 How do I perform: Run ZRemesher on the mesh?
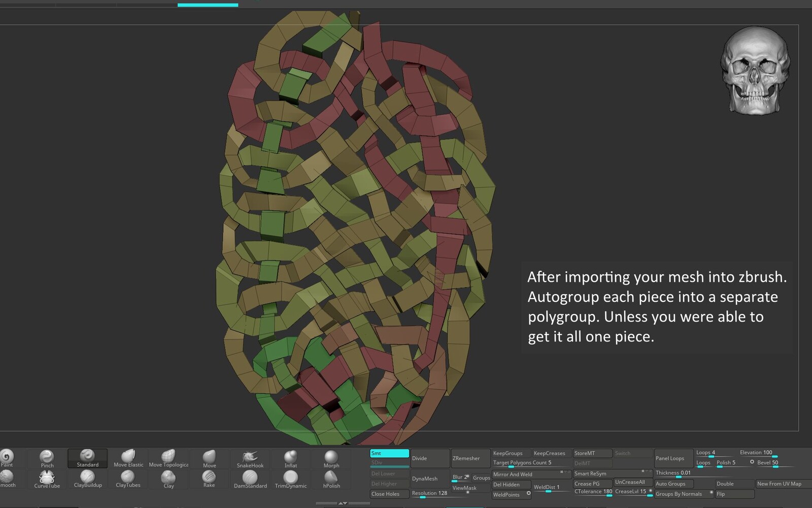(470, 458)
